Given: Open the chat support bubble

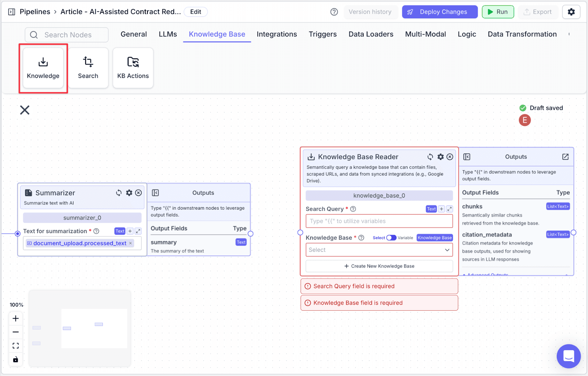Looking at the screenshot, I should click(569, 356).
